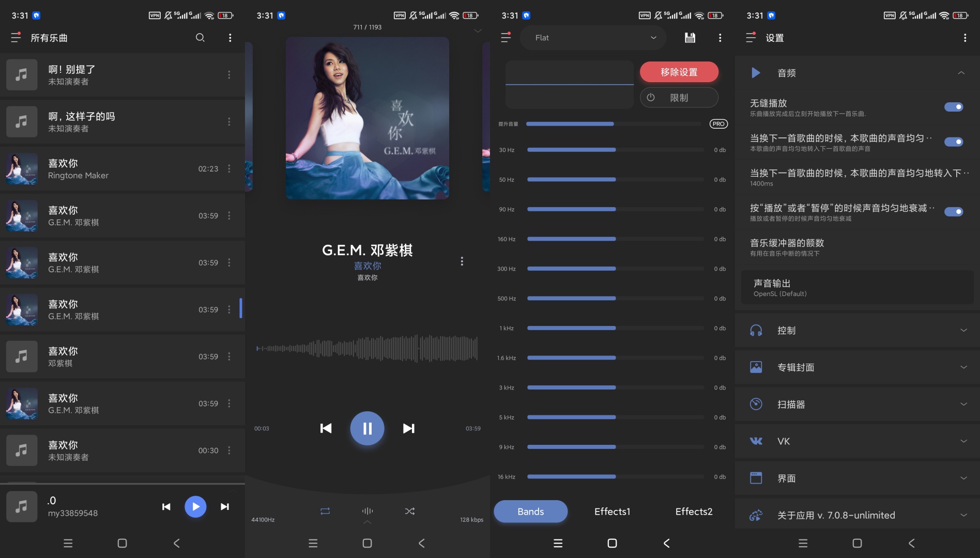Expand the 界面 settings section
The image size is (980, 558).
(857, 478)
